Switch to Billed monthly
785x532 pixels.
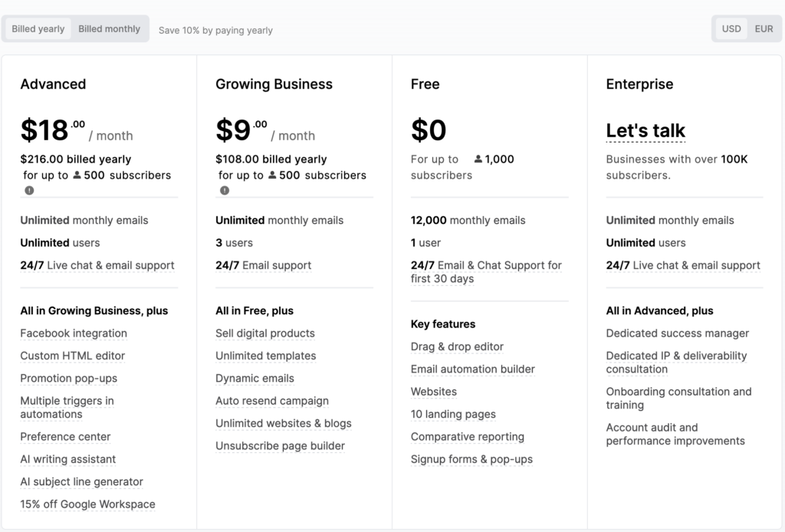109,29
